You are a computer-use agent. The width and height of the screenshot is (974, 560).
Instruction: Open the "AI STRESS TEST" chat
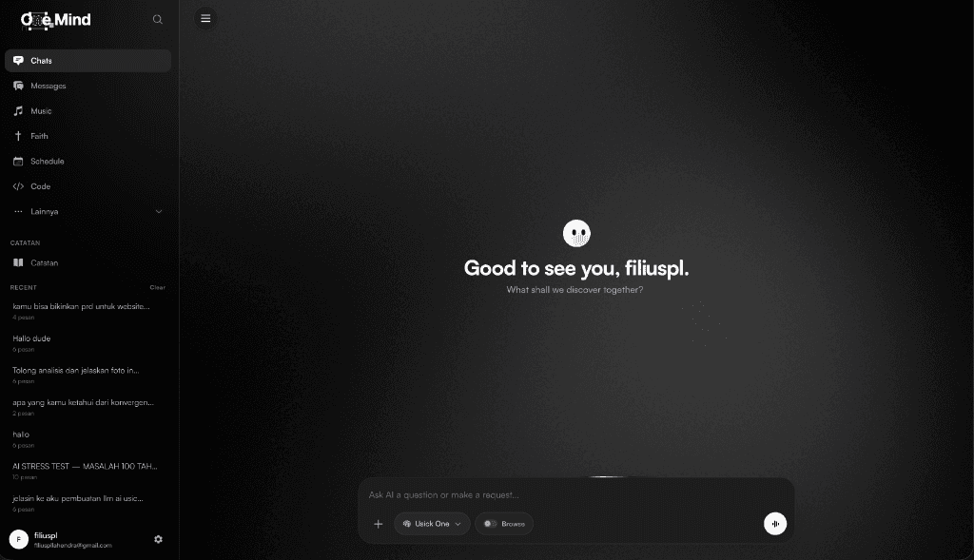click(x=88, y=472)
